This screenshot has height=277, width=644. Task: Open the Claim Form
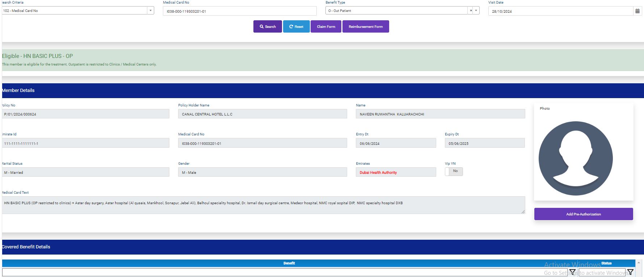pos(326,26)
